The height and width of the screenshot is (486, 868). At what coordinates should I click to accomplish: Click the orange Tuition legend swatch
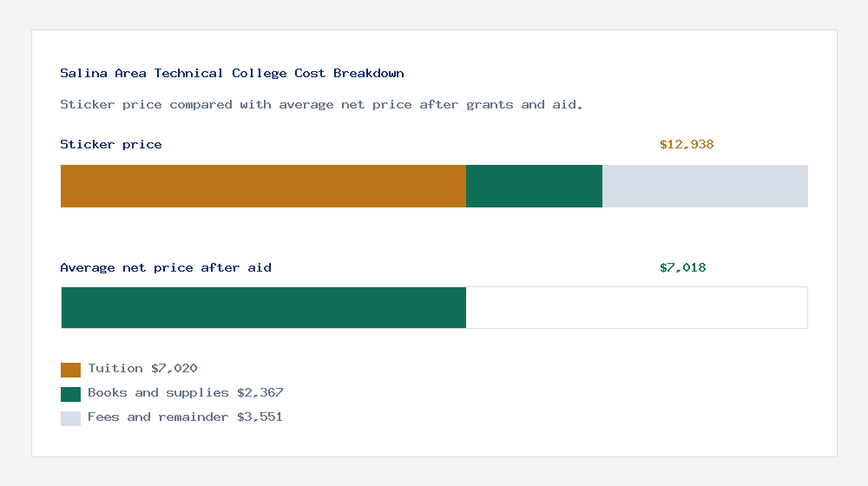pos(70,370)
